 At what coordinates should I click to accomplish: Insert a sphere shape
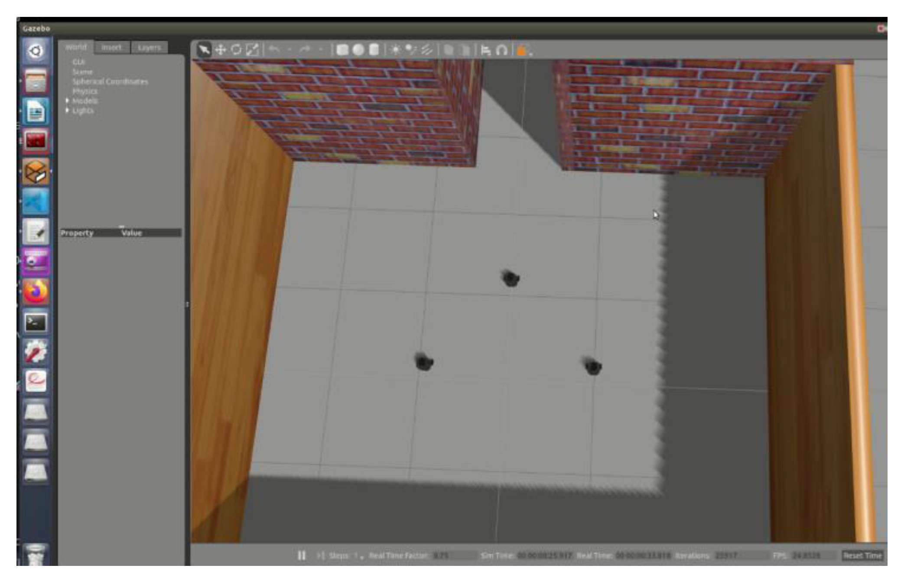(358, 50)
